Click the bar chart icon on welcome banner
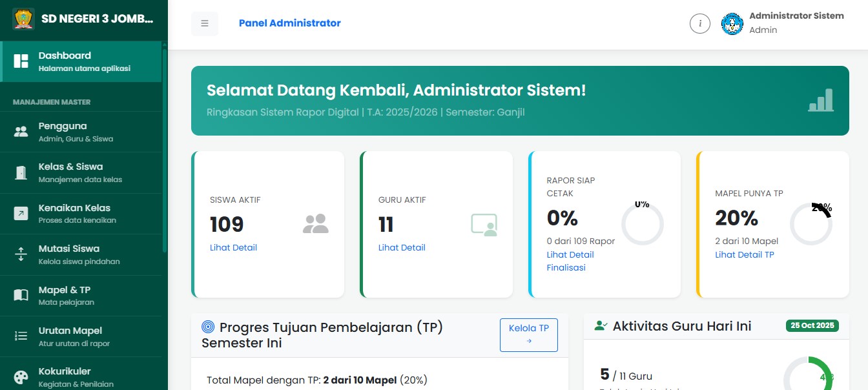The height and width of the screenshot is (390, 868). coord(820,101)
